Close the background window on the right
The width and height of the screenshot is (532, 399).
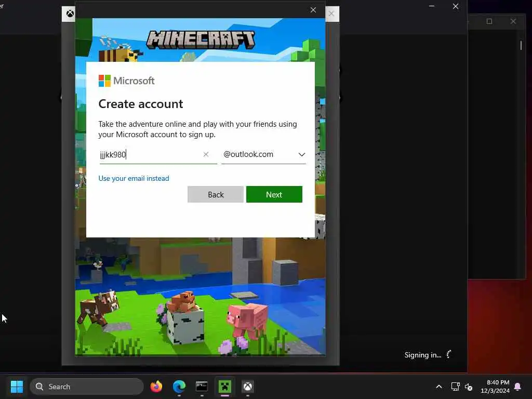513,21
